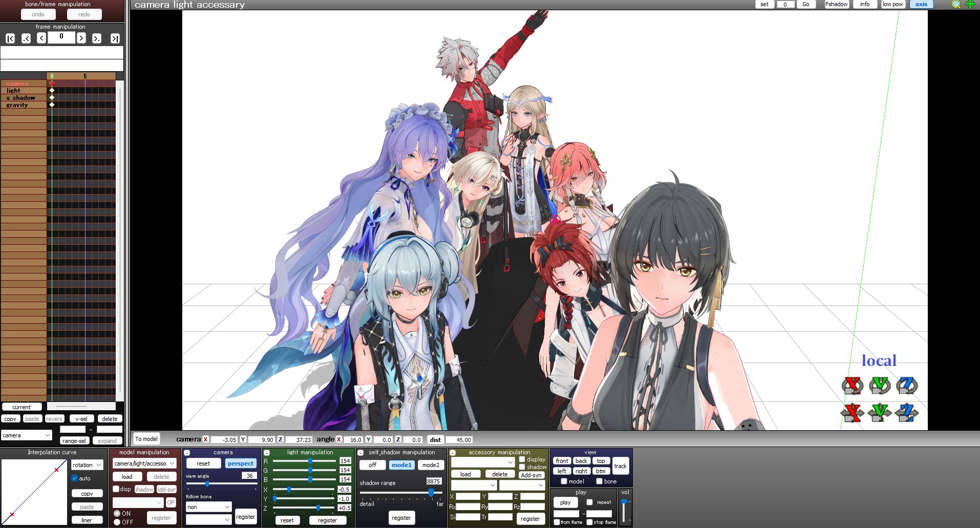Open the empty dropdown below follow bone
Viewport: 980px width, 528px height.
click(208, 519)
